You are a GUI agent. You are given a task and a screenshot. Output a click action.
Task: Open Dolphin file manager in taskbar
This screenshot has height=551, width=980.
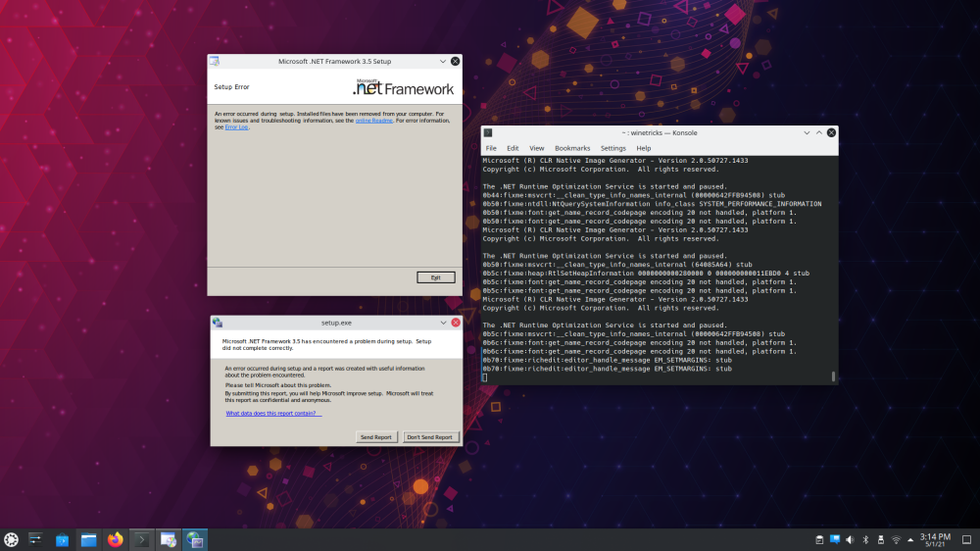(89, 539)
